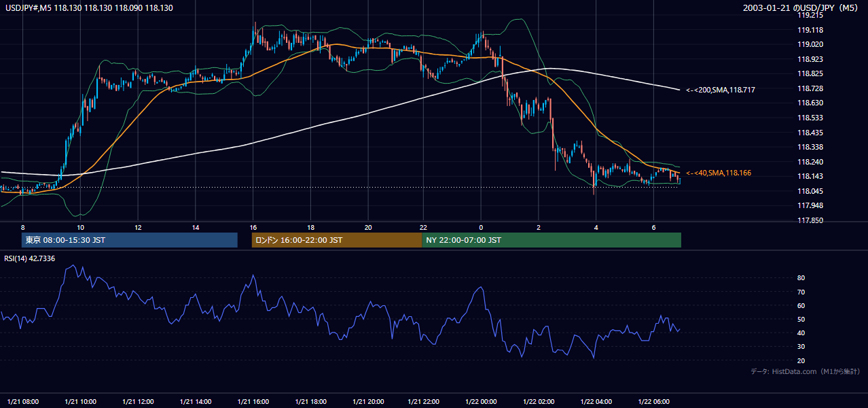The height and width of the screenshot is (408, 868).
Task: Click the 1/21 20:00 time axis label
Action: click(367, 401)
